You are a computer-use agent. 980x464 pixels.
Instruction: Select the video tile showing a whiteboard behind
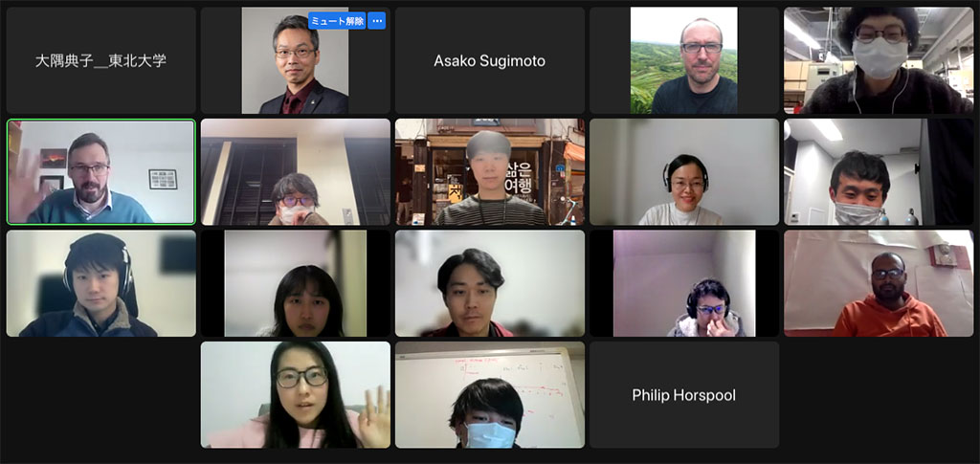pos(489,395)
